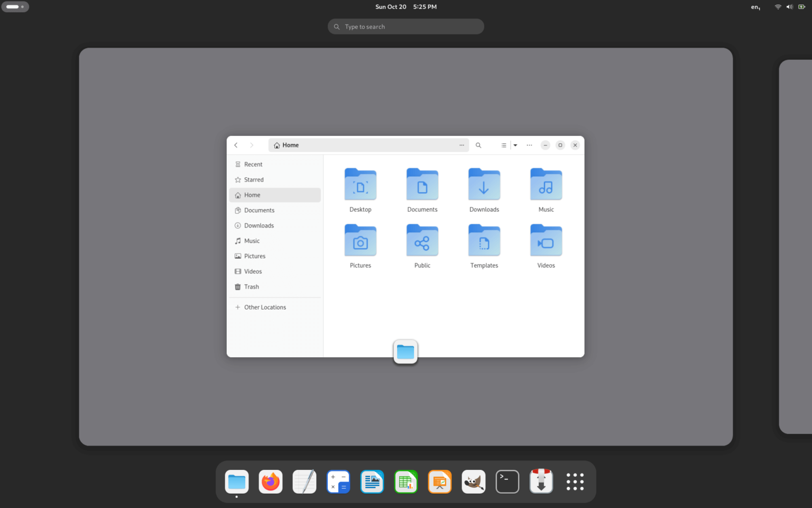The image size is (812, 508).
Task: Launch the Calculator app in dock
Action: pyautogui.click(x=338, y=482)
